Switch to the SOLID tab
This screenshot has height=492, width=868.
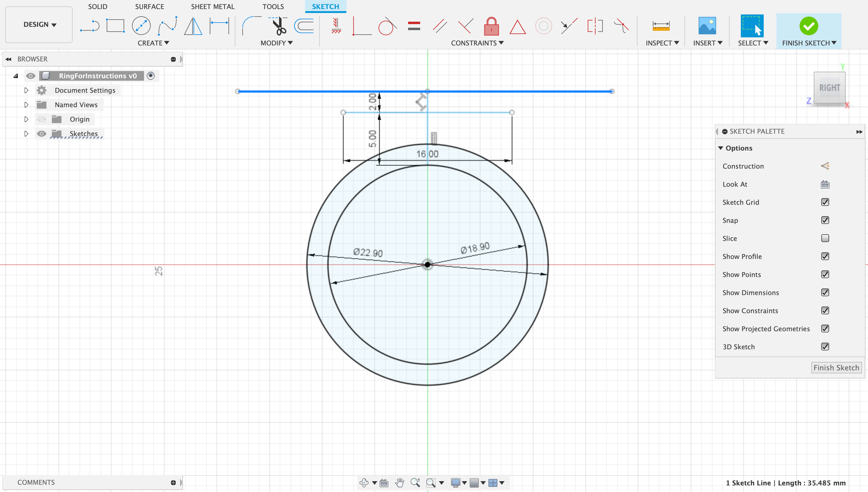click(97, 6)
